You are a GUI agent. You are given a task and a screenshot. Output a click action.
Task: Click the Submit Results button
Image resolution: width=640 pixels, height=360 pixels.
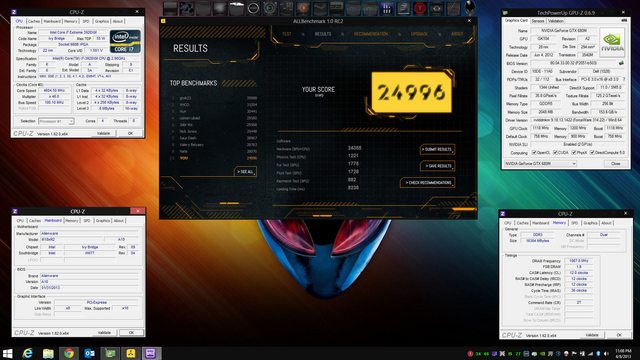(x=437, y=149)
